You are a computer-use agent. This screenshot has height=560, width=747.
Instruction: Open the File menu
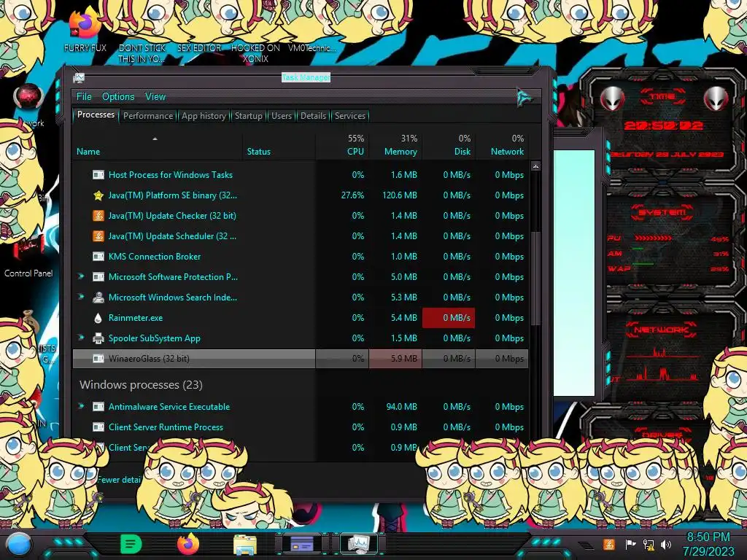click(x=84, y=97)
